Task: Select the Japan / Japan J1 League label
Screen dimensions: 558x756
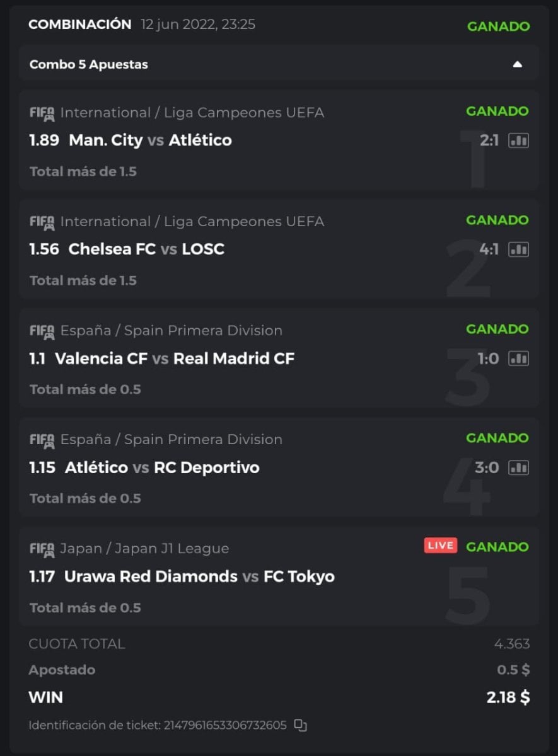Action: tap(144, 549)
